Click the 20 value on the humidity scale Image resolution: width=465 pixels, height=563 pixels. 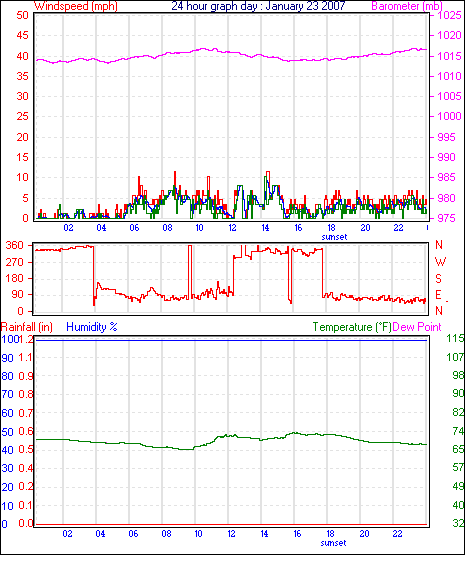[8, 487]
